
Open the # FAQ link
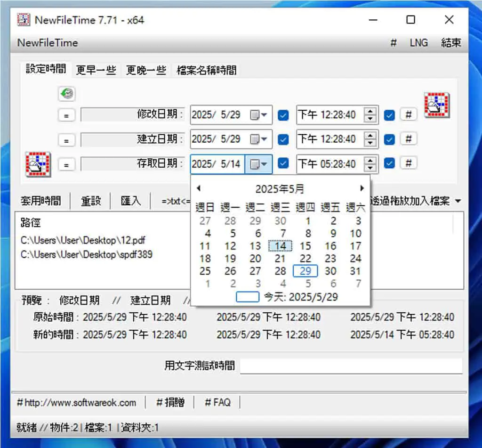[x=217, y=402]
